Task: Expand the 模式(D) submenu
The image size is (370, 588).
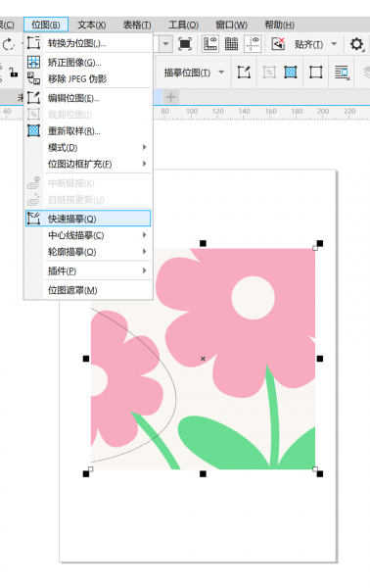Action: (x=88, y=147)
